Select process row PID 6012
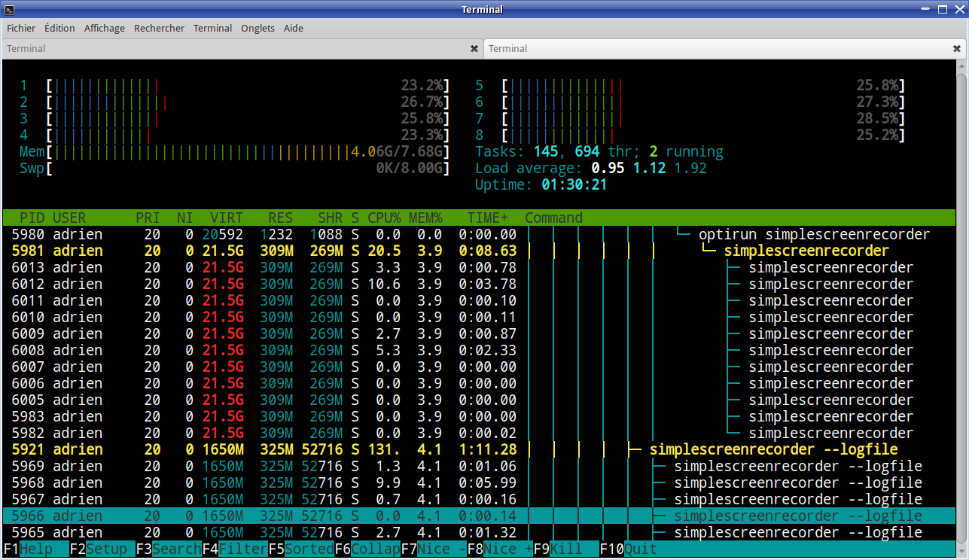 (x=480, y=284)
